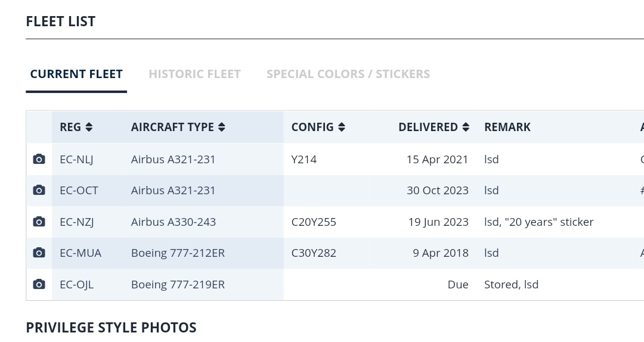This screenshot has width=644, height=342.
Task: Select the Current Fleet tab
Action: click(x=76, y=74)
